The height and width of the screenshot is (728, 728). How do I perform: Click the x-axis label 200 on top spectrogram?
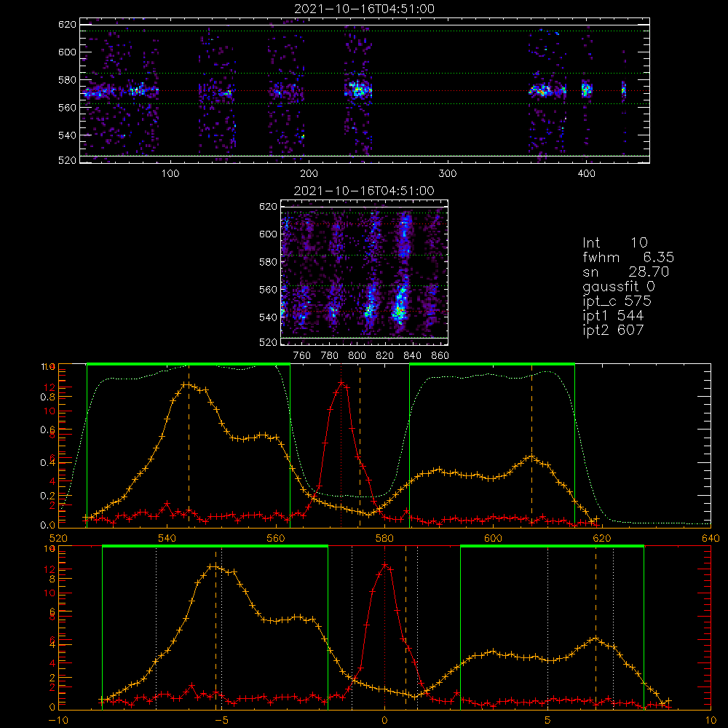point(309,174)
